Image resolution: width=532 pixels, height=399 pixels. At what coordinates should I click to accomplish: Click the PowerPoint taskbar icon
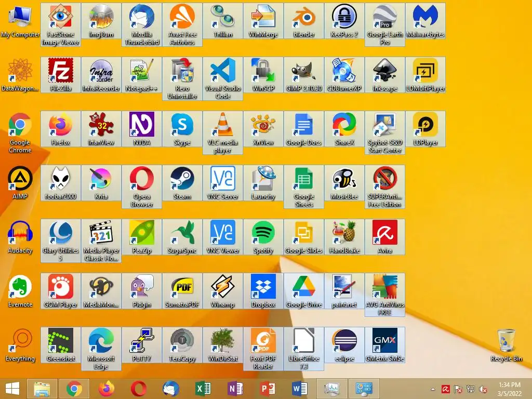268,389
